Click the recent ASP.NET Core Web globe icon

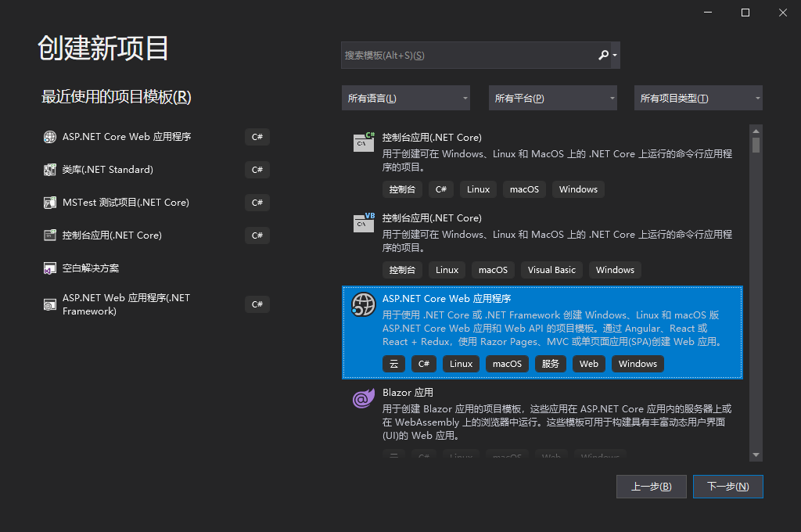point(49,137)
